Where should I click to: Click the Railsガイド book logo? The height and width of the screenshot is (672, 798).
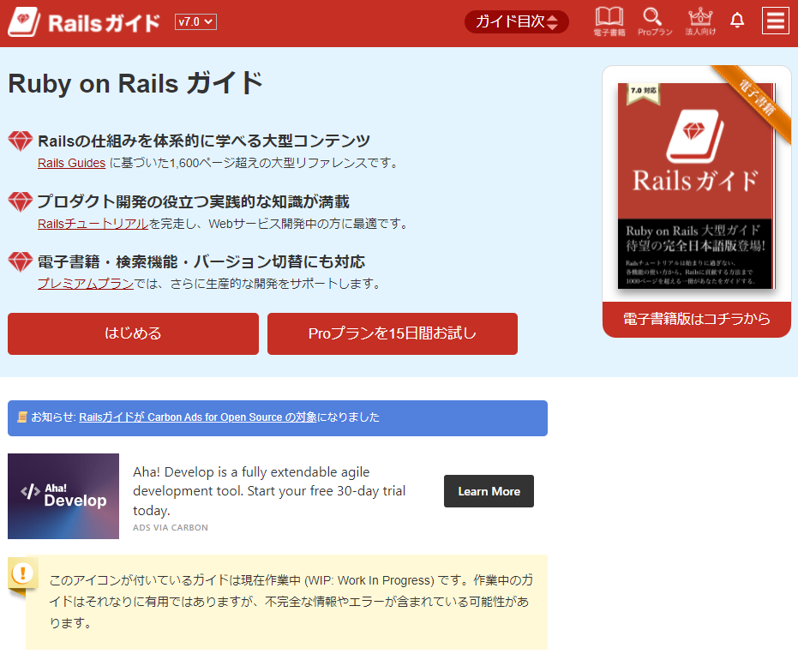click(23, 22)
